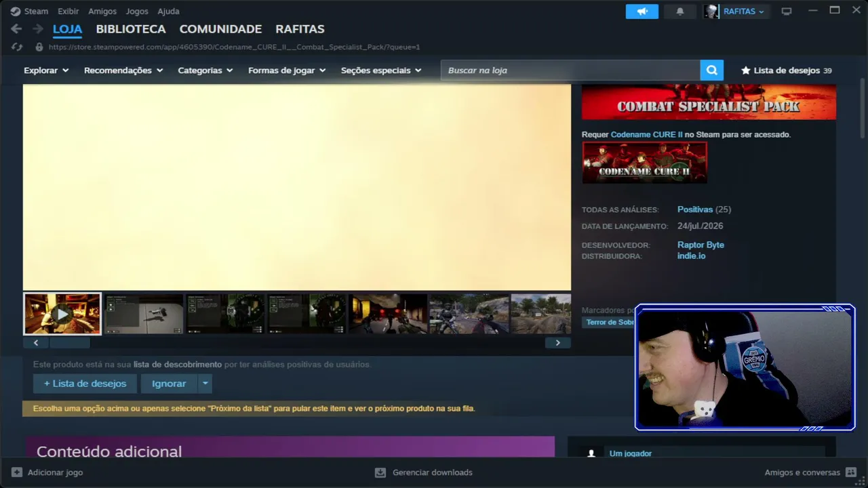Open the notifications bell
868x488 pixels.
click(680, 12)
